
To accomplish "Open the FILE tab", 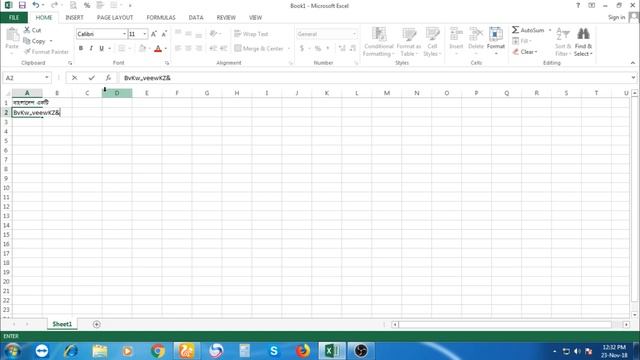I will pyautogui.click(x=14, y=18).
